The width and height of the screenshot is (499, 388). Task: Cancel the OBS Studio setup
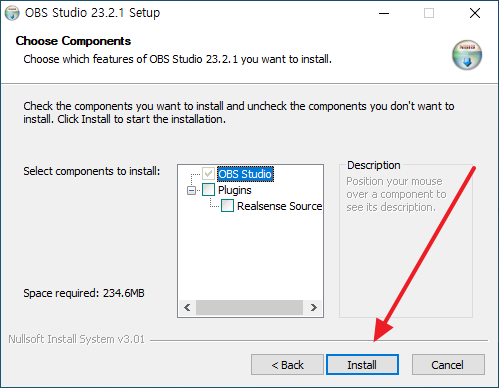448,365
